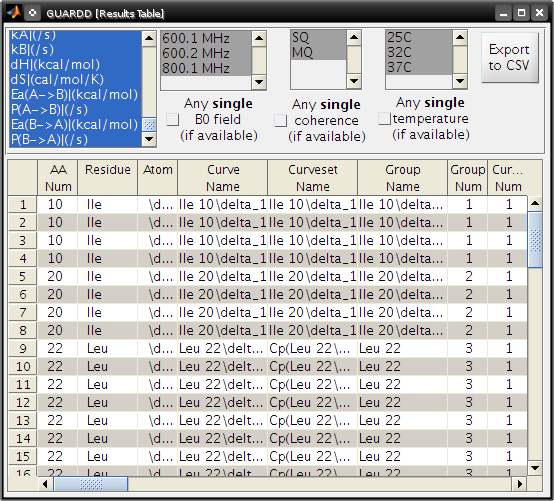
Task: Click the gear icon beside the GUARDD title
Action: tap(33, 13)
